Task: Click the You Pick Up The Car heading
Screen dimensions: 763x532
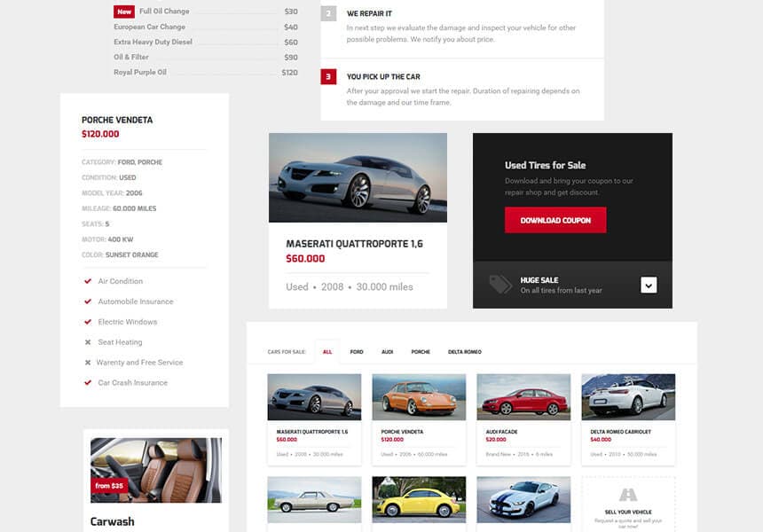Action: (x=383, y=77)
